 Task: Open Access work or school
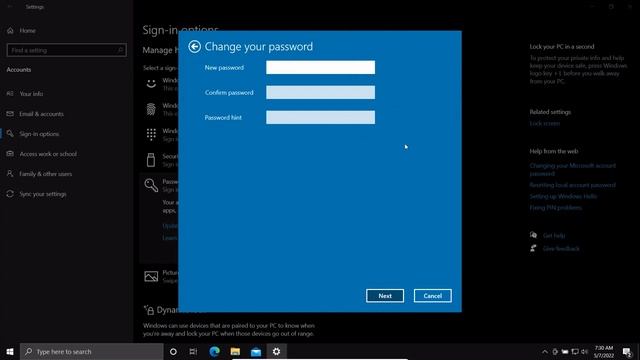pos(48,154)
